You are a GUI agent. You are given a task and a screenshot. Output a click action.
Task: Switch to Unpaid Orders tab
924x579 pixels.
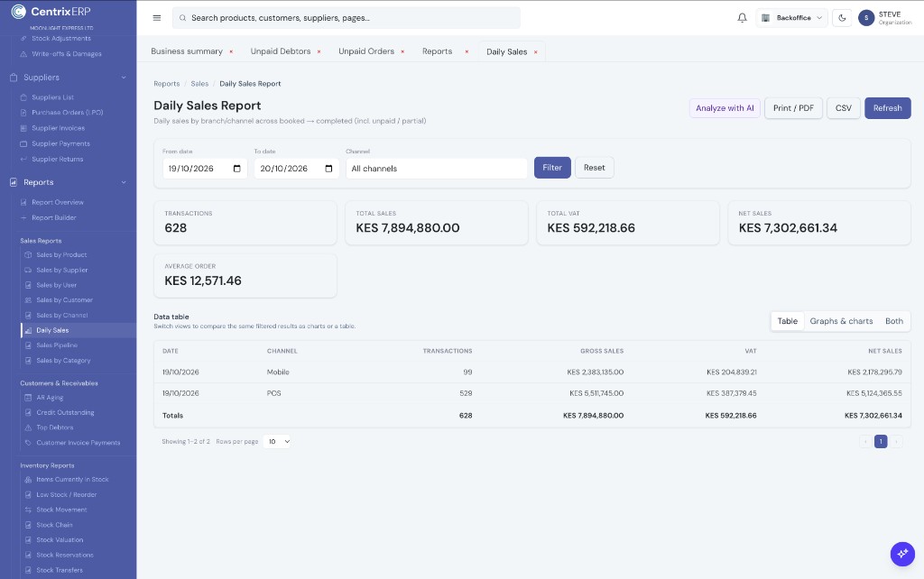coord(366,51)
